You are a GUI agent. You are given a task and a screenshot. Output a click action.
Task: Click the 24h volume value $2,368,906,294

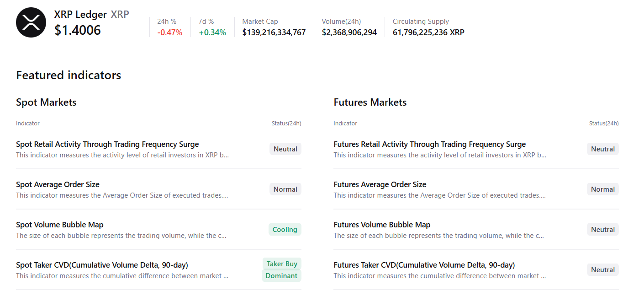pyautogui.click(x=349, y=32)
